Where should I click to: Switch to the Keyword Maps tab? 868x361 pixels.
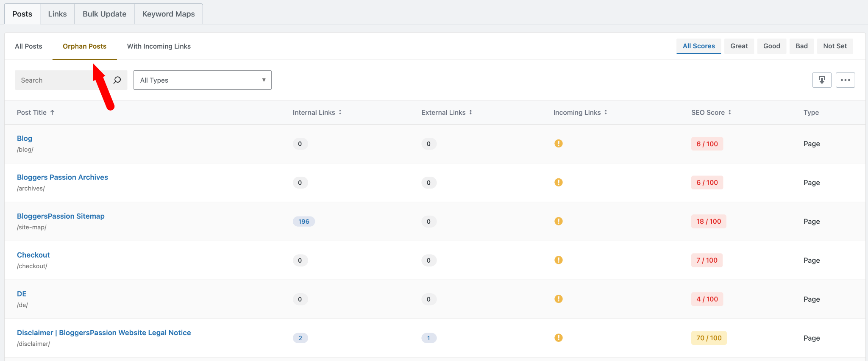168,14
